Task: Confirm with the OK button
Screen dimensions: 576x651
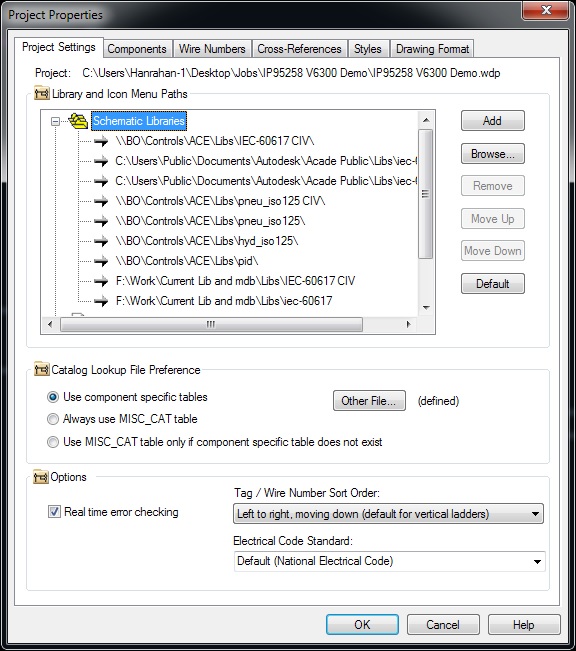Action: (362, 625)
